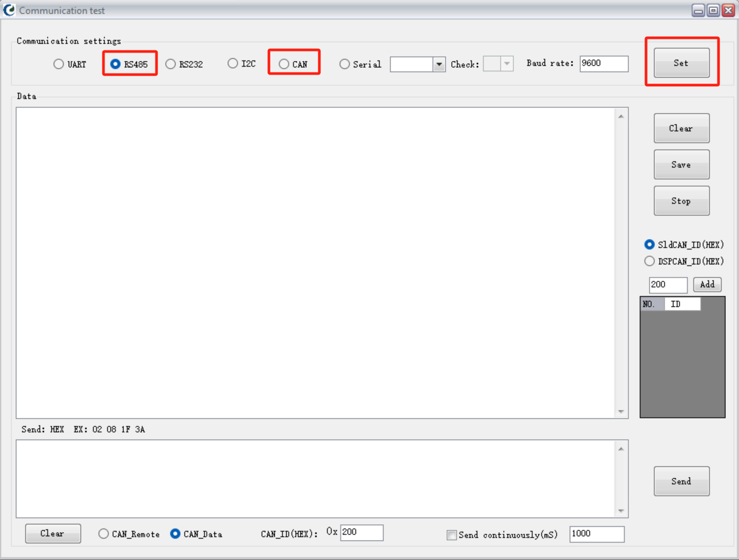Click the Save button
This screenshot has width=739, height=560.
click(x=681, y=164)
